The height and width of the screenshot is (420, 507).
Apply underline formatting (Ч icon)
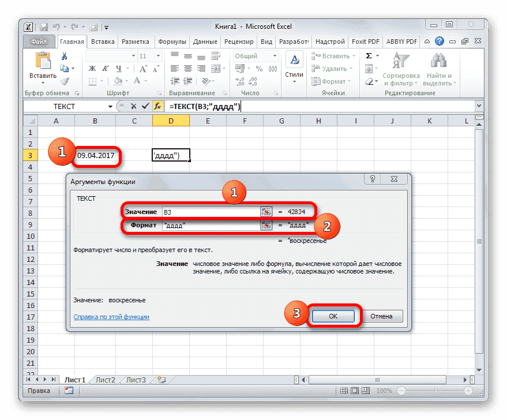118,68
